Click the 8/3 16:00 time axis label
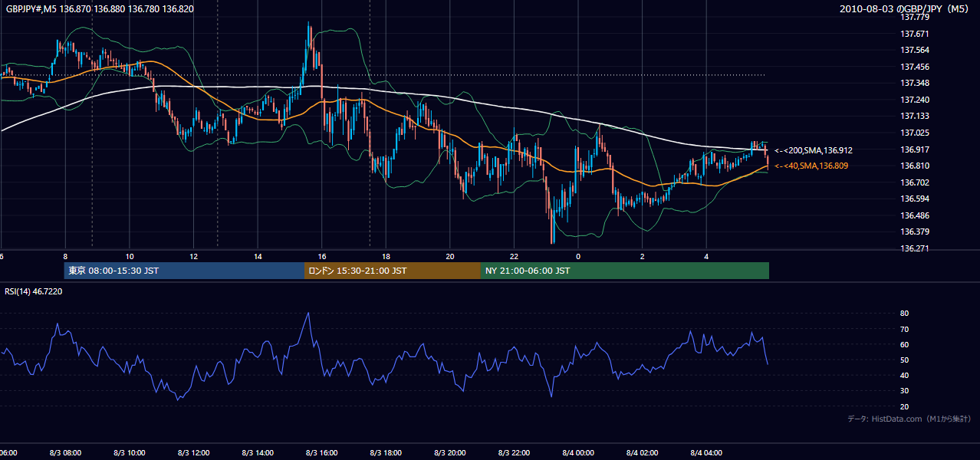The image size is (980, 460). (x=321, y=453)
